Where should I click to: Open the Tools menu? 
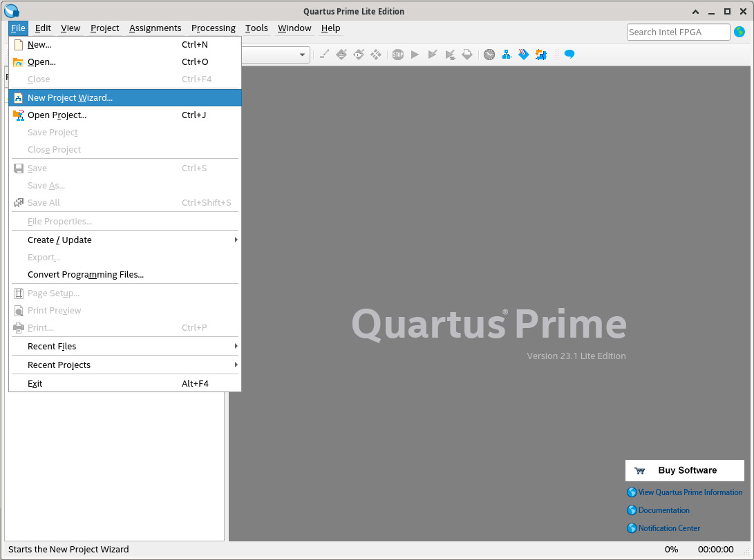[256, 28]
